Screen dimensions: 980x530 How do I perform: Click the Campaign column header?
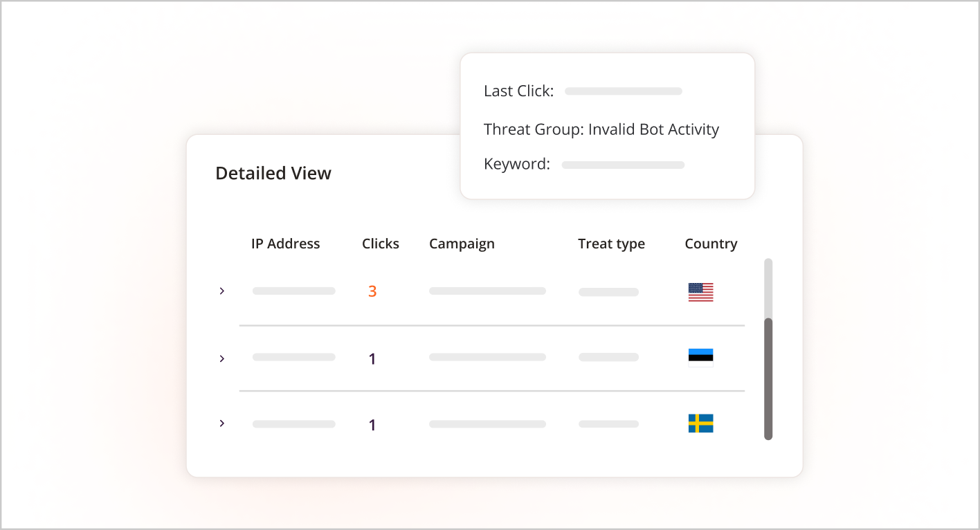point(462,244)
